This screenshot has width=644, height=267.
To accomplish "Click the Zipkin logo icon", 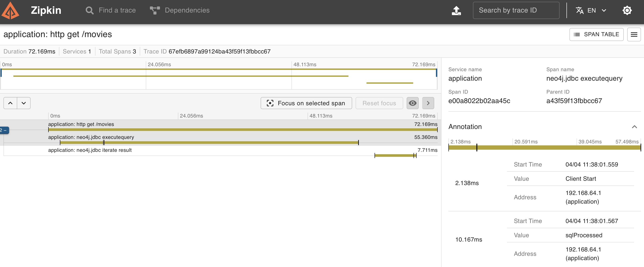I will (x=10, y=11).
